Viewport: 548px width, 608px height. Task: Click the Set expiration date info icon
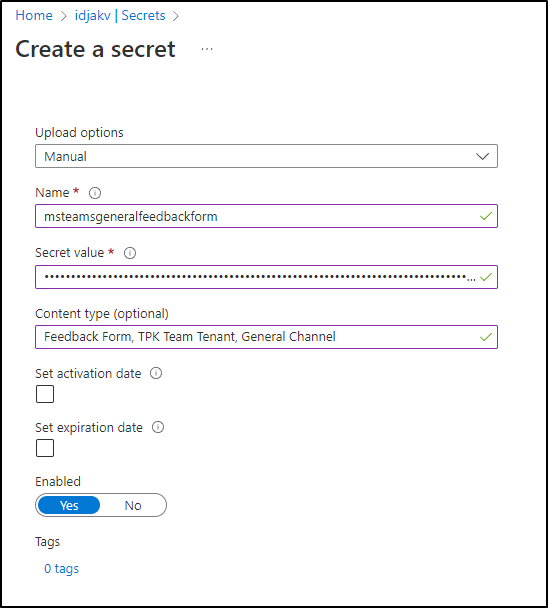pos(158,427)
